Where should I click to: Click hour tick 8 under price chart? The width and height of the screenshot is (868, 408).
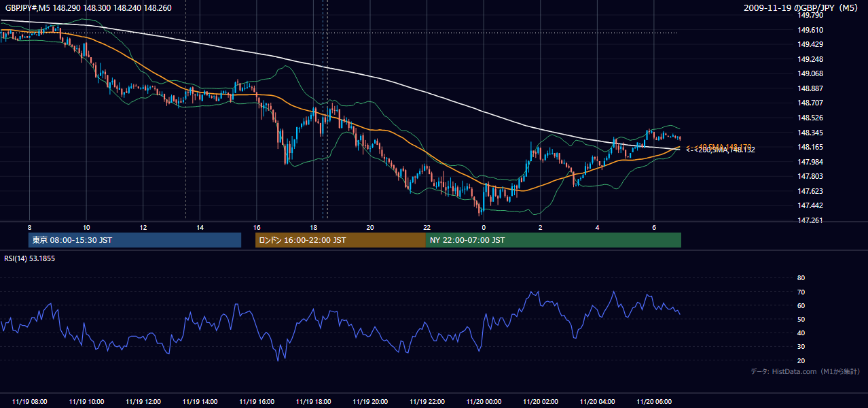tap(29, 227)
